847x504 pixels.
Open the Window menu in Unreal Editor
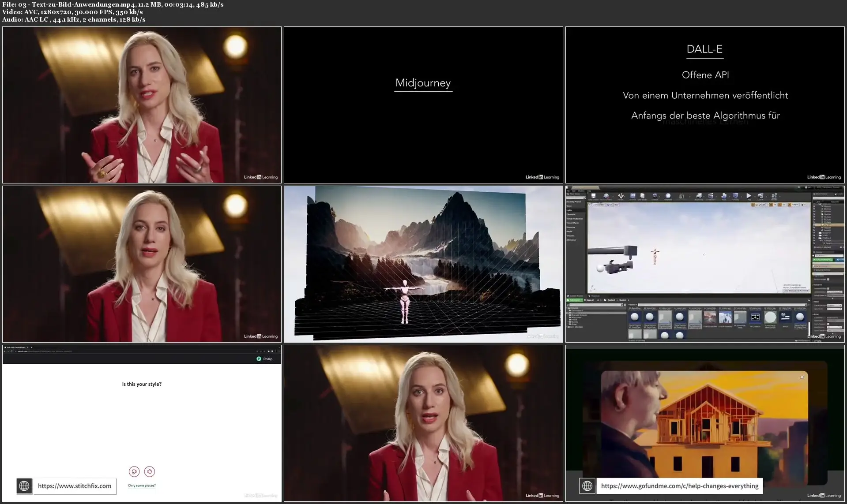581,191
